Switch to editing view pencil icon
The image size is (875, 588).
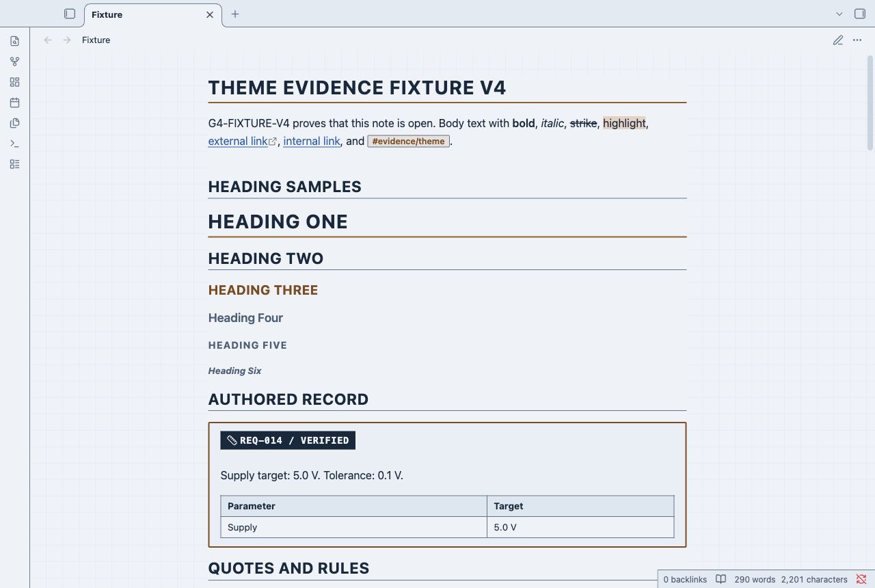[838, 40]
